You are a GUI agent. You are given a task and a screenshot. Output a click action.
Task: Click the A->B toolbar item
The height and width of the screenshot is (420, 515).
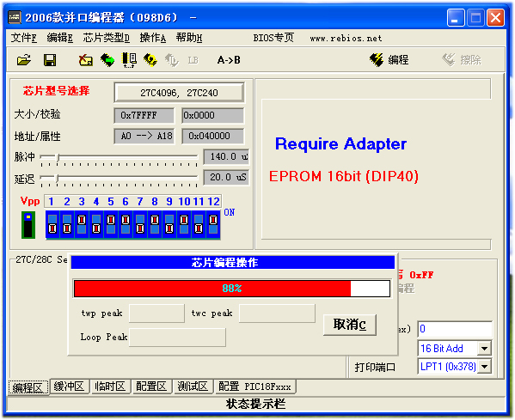tap(229, 60)
